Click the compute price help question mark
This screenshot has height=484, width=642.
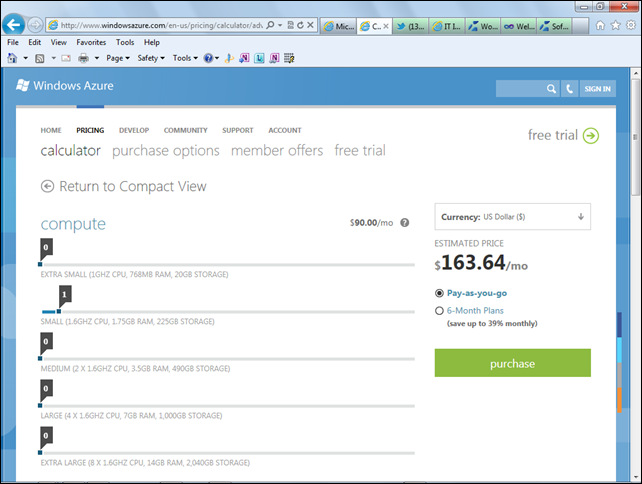coord(405,223)
